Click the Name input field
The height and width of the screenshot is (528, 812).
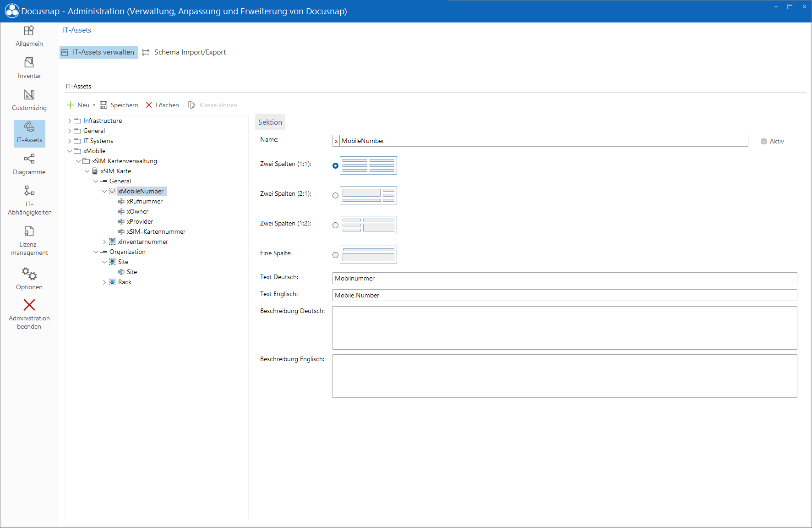[x=544, y=141]
